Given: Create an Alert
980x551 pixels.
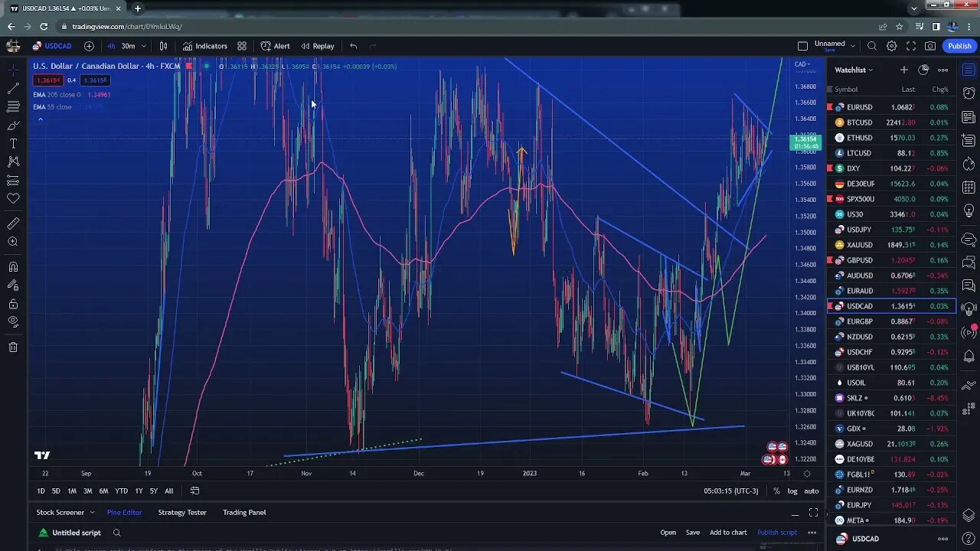Looking at the screenshot, I should pos(275,46).
